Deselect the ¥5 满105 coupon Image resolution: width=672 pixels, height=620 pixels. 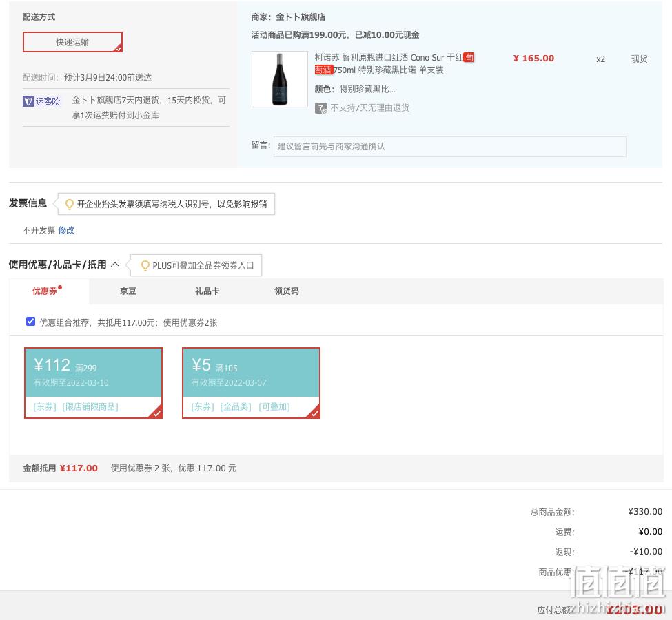pyautogui.click(x=251, y=383)
